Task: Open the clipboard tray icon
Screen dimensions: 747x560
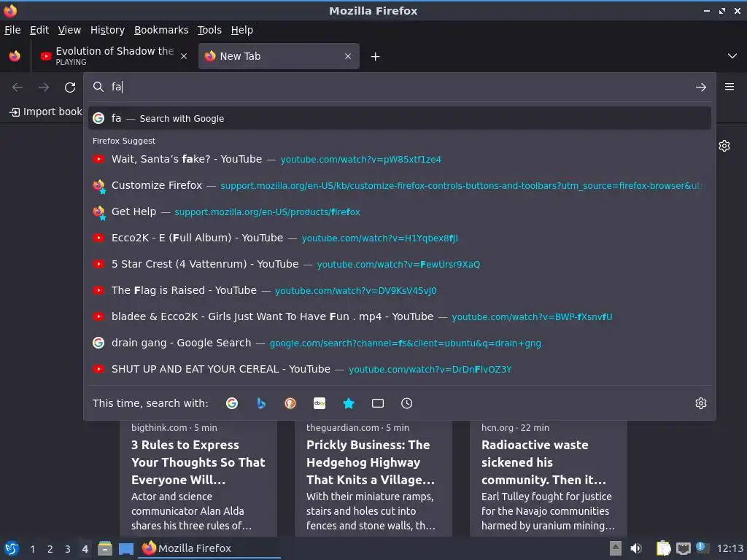Action: click(662, 548)
